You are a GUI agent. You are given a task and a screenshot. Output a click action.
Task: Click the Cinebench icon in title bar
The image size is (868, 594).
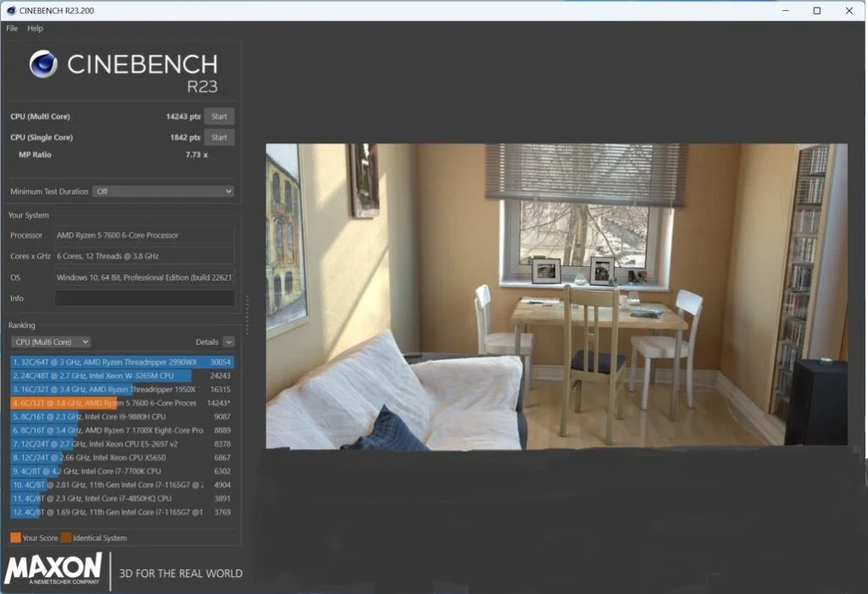pyautogui.click(x=11, y=10)
